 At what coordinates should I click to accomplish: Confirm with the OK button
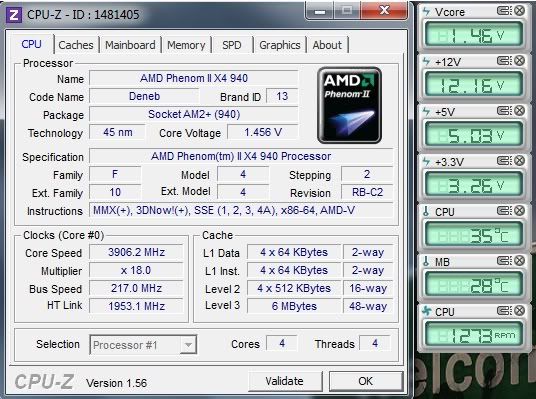tap(365, 381)
